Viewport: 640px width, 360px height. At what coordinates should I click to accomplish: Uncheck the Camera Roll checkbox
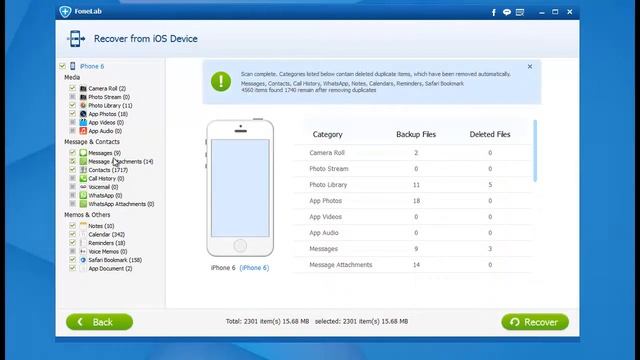tap(73, 88)
